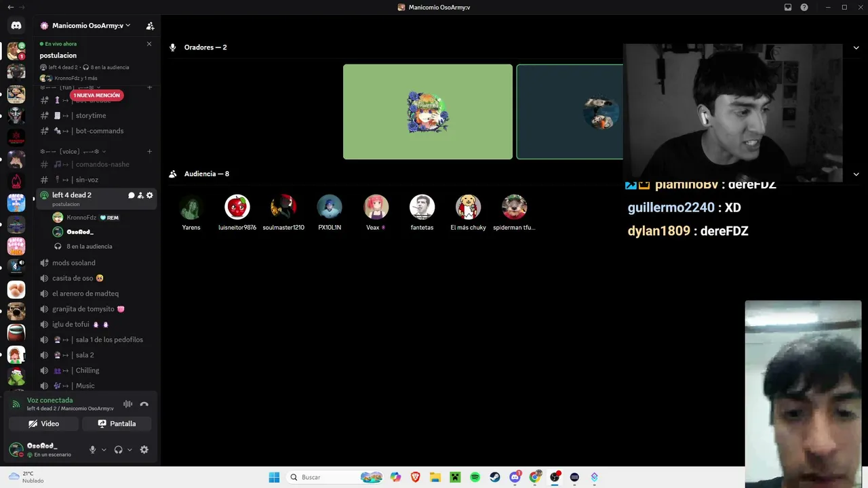The image size is (868, 488).
Task: Open soulmaster1210 audience avatar
Action: click(x=283, y=207)
